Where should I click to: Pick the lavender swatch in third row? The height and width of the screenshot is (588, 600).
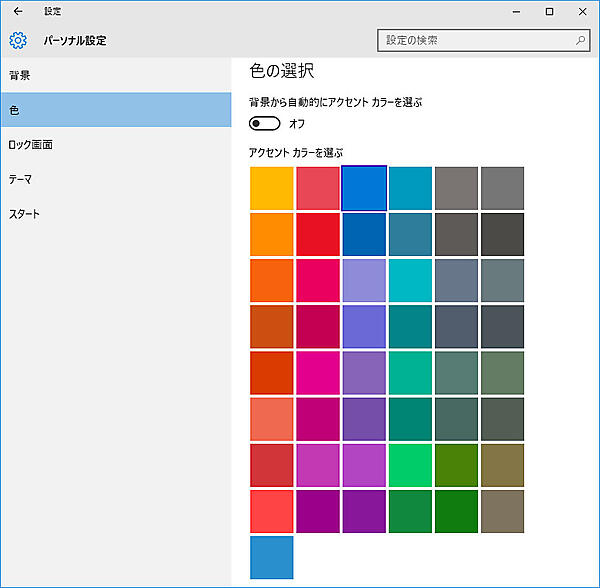click(364, 280)
